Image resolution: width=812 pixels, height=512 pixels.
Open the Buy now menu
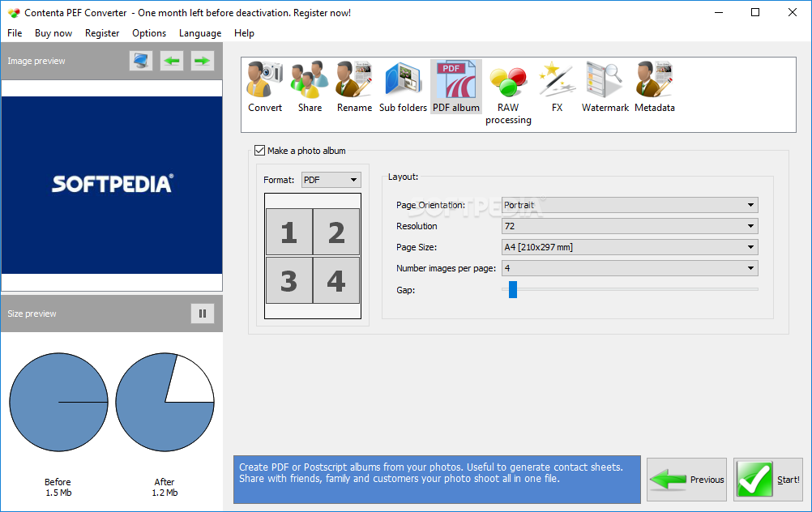click(53, 33)
